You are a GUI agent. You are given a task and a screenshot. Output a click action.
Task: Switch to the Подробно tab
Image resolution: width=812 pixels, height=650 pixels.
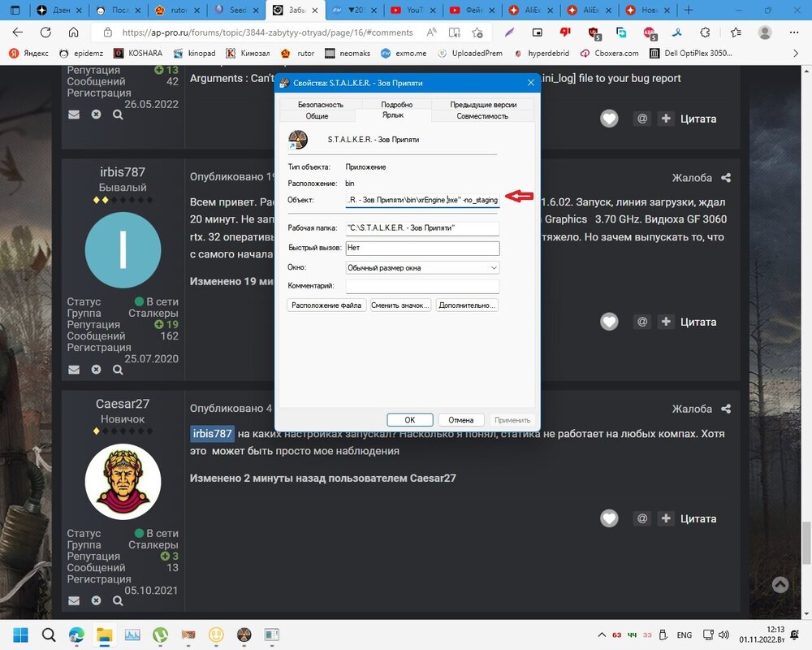[x=397, y=104]
